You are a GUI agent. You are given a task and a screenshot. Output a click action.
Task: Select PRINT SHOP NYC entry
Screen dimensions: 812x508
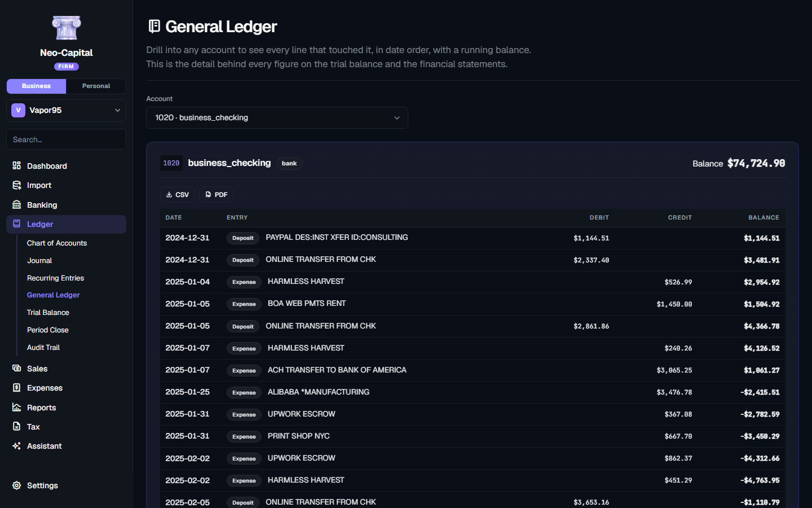tap(299, 436)
